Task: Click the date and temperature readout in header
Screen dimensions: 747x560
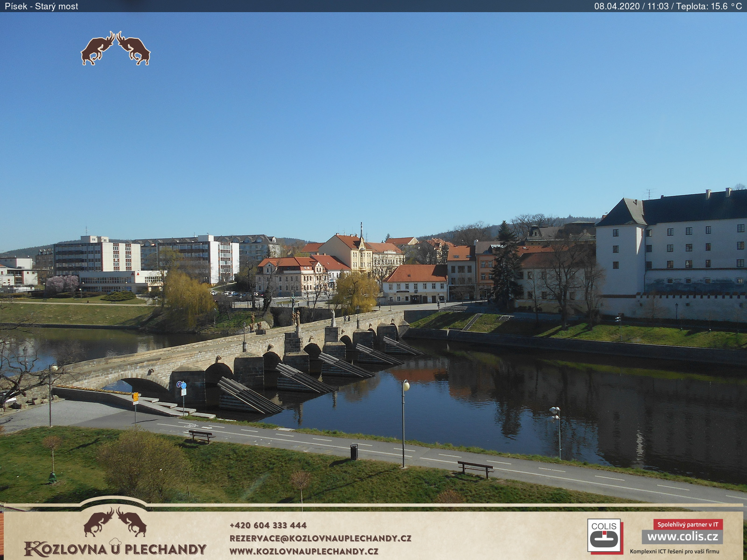Action: click(668, 6)
